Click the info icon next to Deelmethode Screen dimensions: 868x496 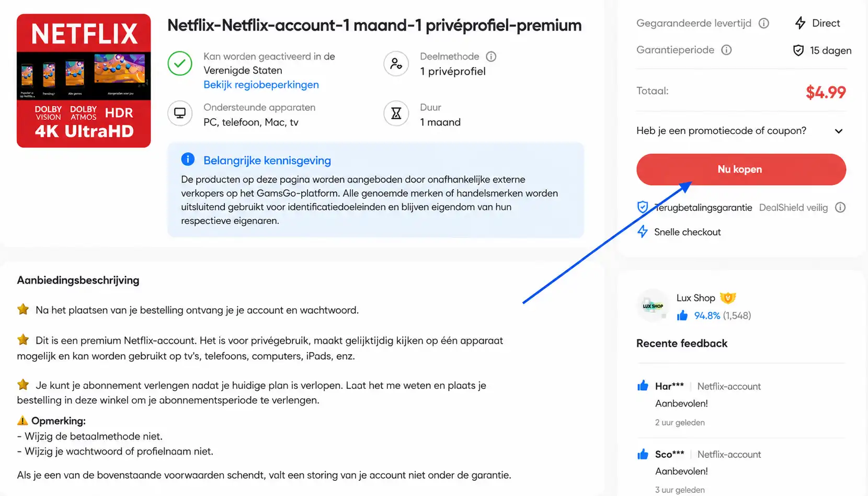coord(491,57)
